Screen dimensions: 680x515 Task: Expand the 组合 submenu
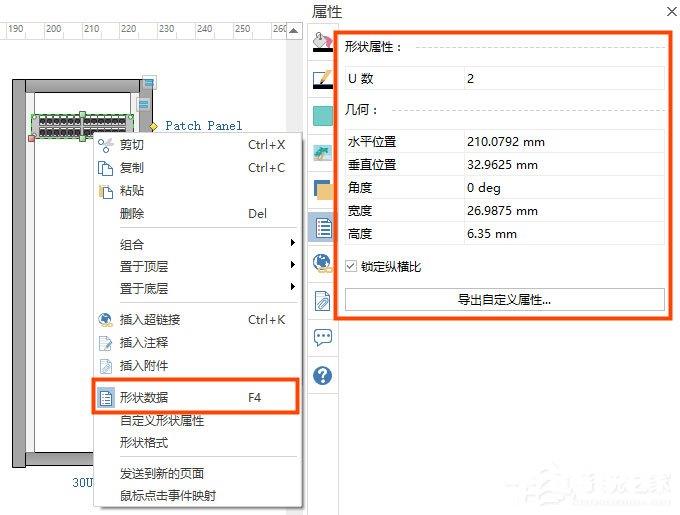197,244
